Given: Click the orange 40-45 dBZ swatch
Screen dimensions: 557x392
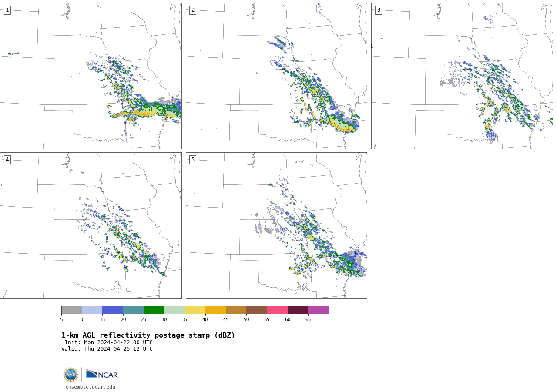Looking at the screenshot, I should (215, 310).
